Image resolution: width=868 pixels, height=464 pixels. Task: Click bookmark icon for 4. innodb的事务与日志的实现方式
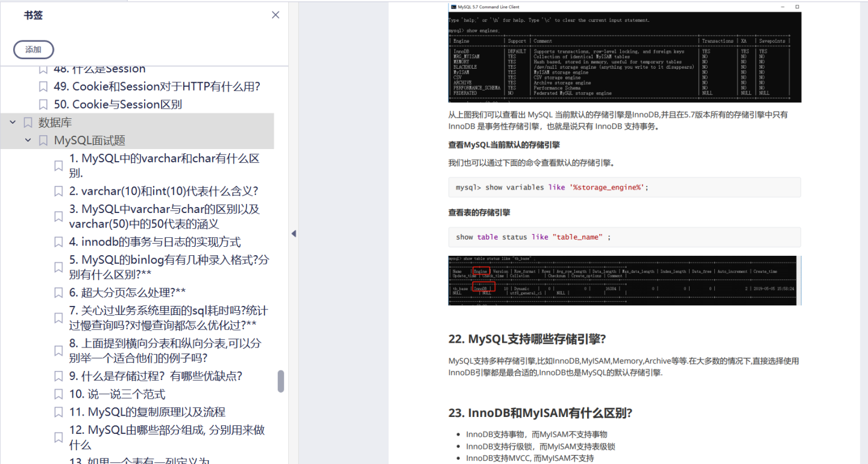click(x=58, y=242)
